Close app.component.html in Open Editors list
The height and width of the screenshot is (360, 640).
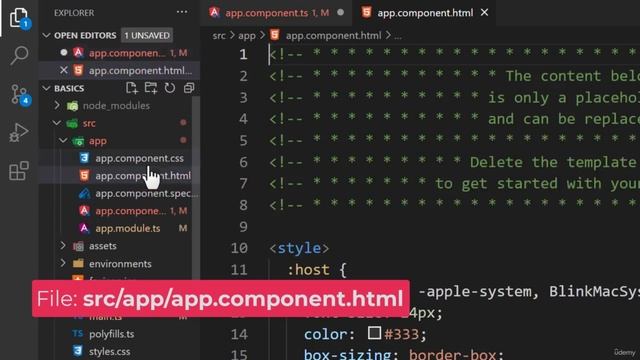(x=64, y=70)
